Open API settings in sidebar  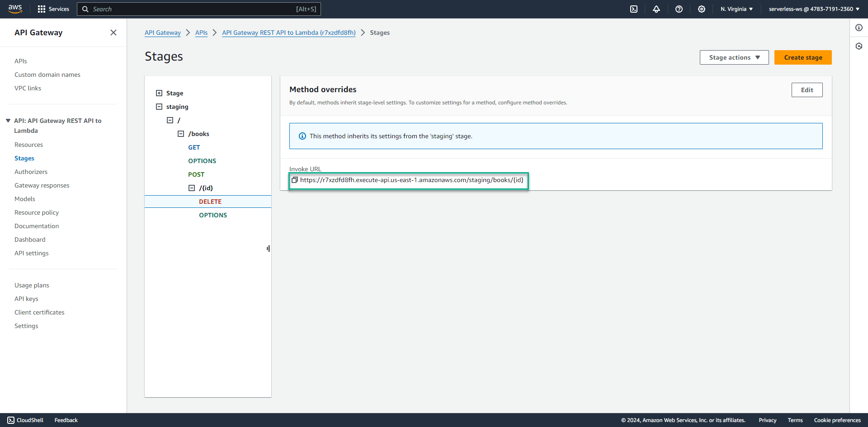tap(32, 253)
